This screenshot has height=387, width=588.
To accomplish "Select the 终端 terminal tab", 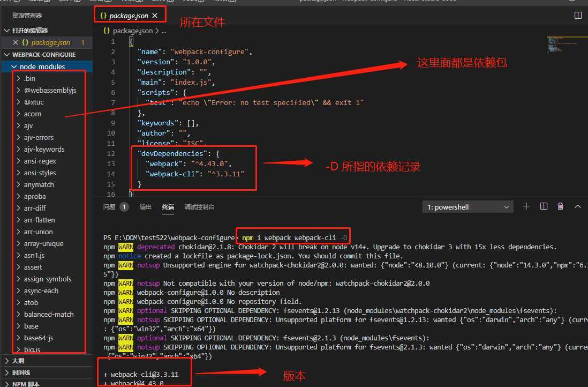I will [168, 207].
